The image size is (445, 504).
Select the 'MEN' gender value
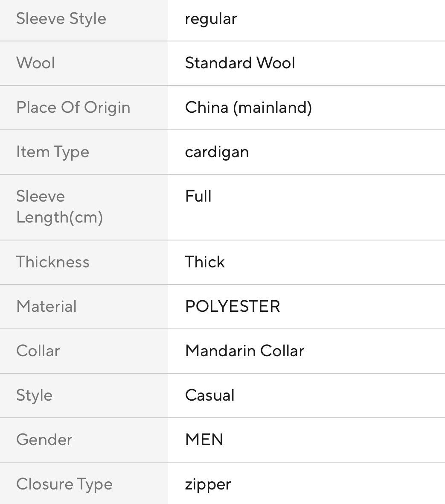204,440
